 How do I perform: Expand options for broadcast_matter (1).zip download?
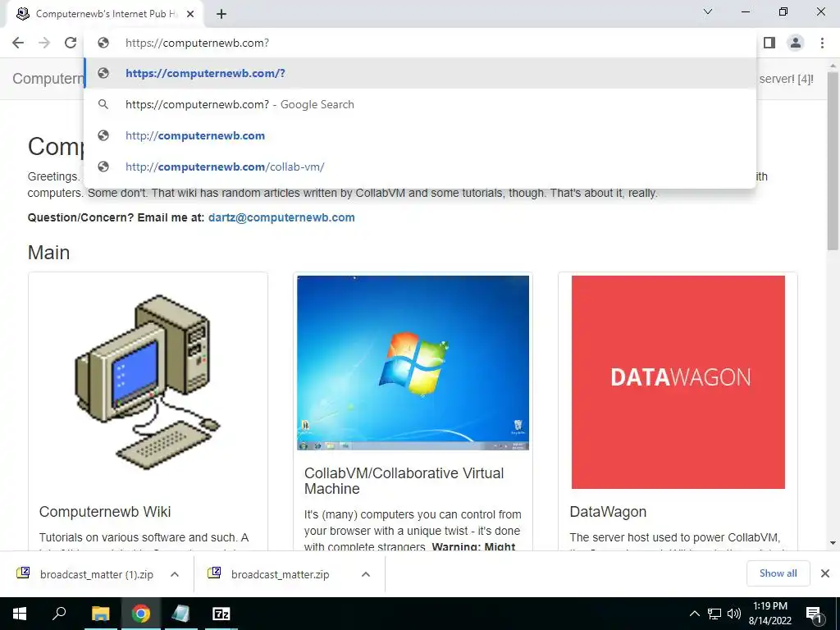click(175, 574)
